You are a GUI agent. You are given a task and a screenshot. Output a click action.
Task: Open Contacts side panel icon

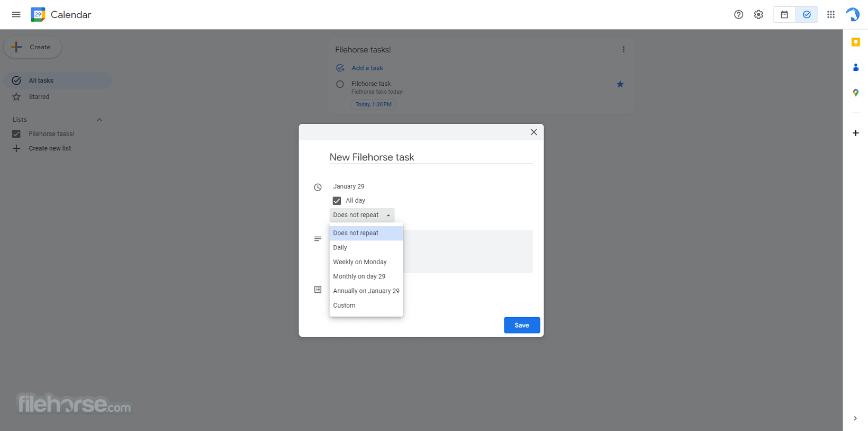pyautogui.click(x=855, y=67)
